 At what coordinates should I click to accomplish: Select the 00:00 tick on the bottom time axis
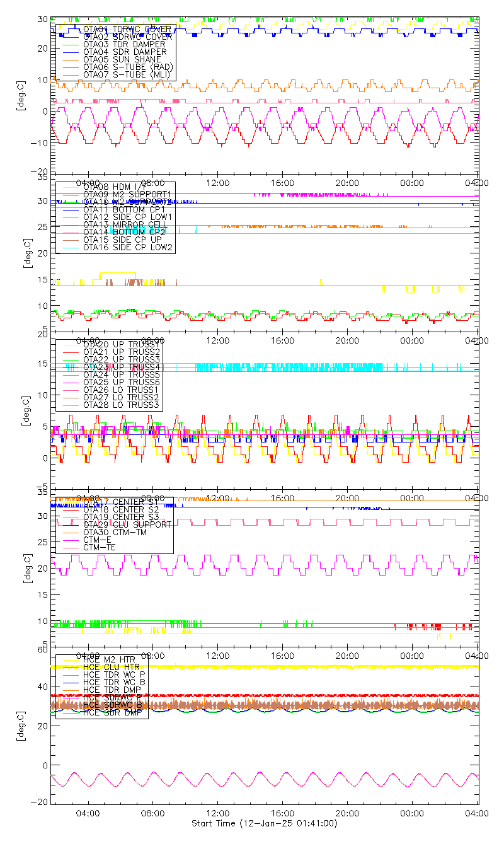[412, 814]
